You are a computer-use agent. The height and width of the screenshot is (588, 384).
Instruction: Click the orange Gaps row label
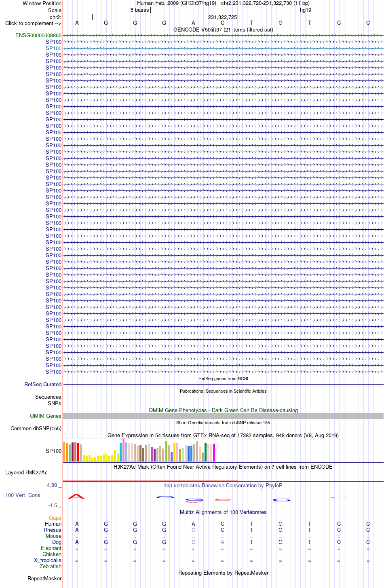point(55,518)
